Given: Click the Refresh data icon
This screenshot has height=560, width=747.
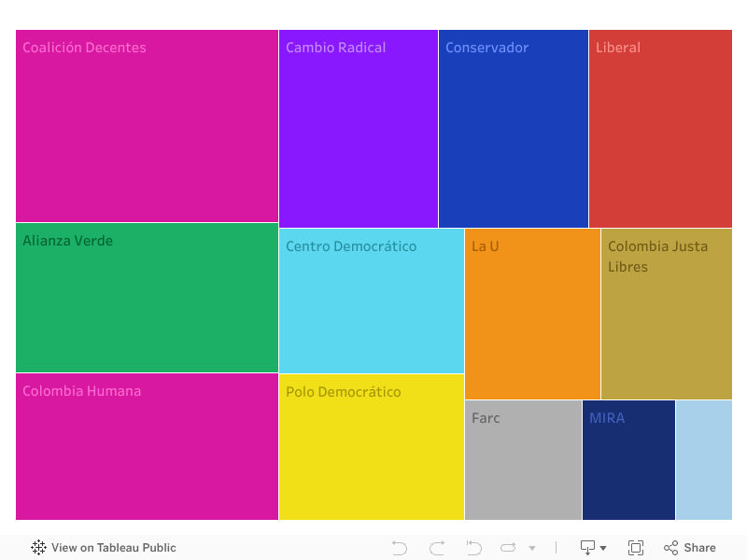Looking at the screenshot, I should [x=508, y=548].
